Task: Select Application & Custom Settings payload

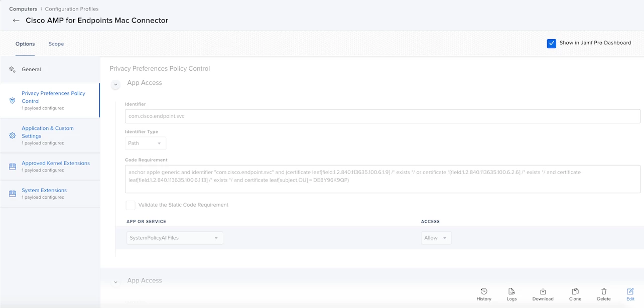Action: [x=50, y=135]
